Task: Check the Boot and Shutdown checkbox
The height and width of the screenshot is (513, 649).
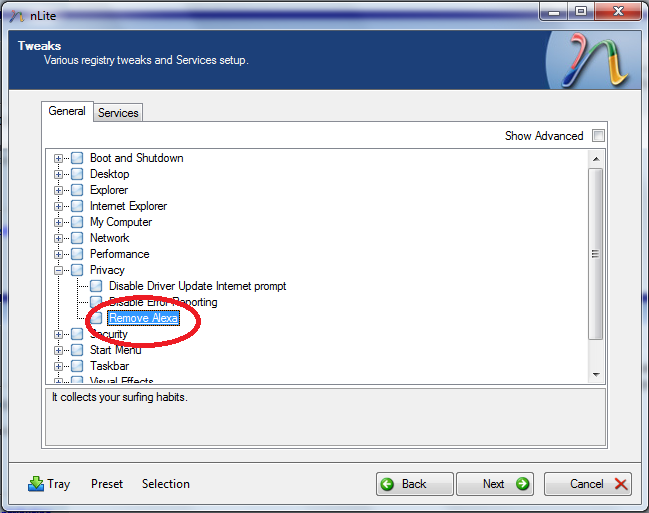Action: 77,158
